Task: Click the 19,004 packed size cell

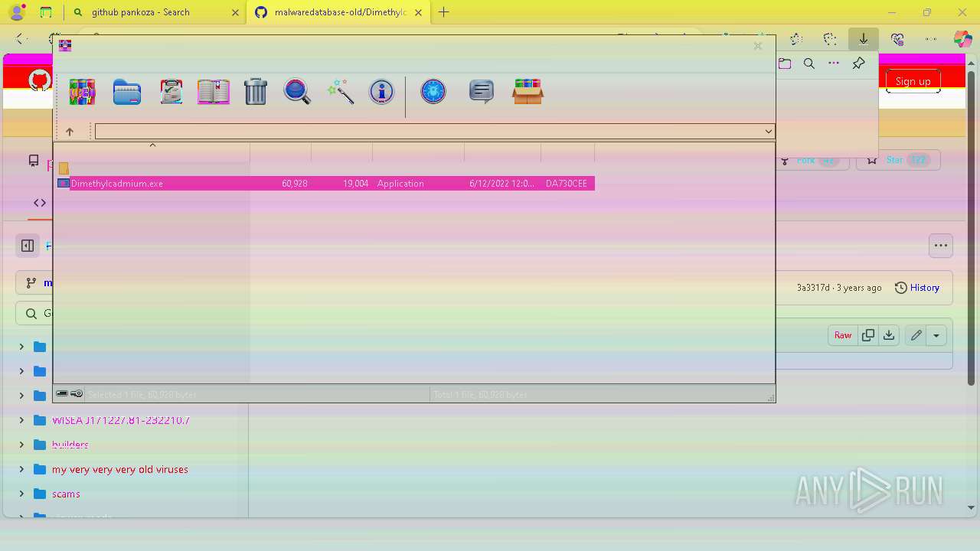Action: click(356, 184)
